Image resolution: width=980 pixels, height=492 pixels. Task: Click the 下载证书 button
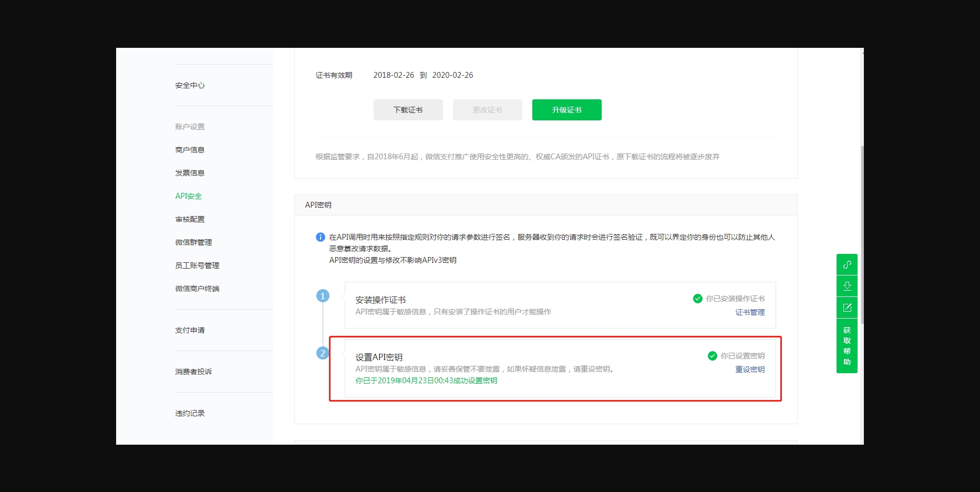click(x=408, y=110)
